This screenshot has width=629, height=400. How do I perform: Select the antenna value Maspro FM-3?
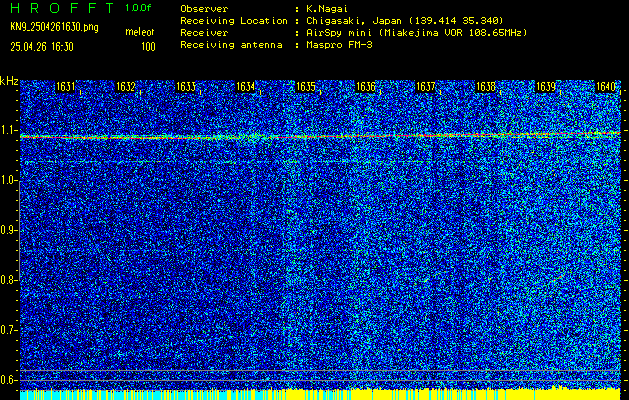pos(339,45)
